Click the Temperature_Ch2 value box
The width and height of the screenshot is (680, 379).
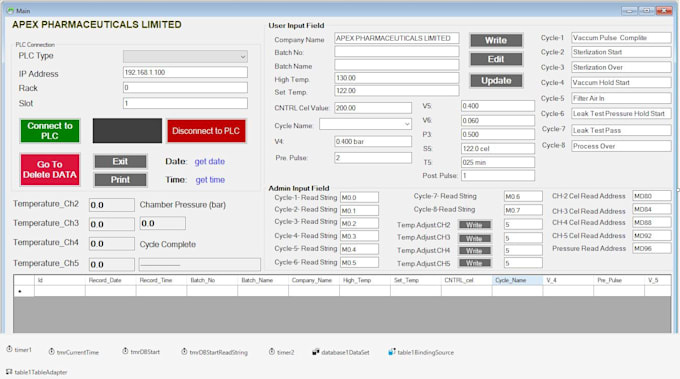[x=111, y=205]
